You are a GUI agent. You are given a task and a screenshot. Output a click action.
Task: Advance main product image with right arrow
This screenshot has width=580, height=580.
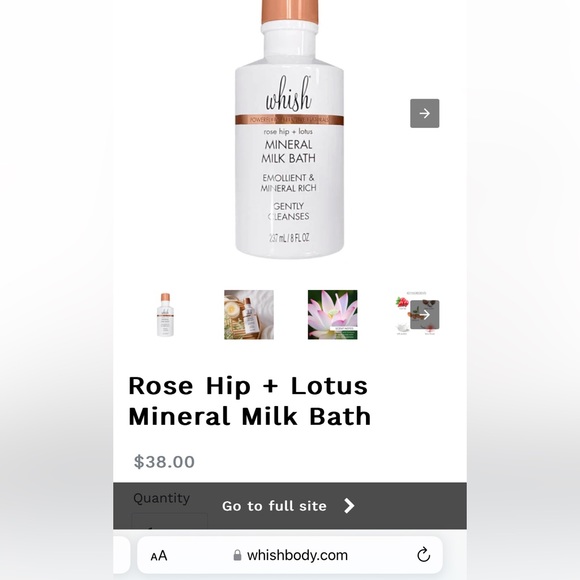pos(424,113)
